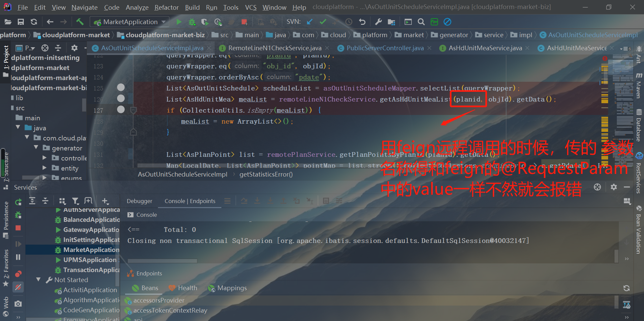Toggle the breakpoint on line 125
644x321 pixels.
121,88
